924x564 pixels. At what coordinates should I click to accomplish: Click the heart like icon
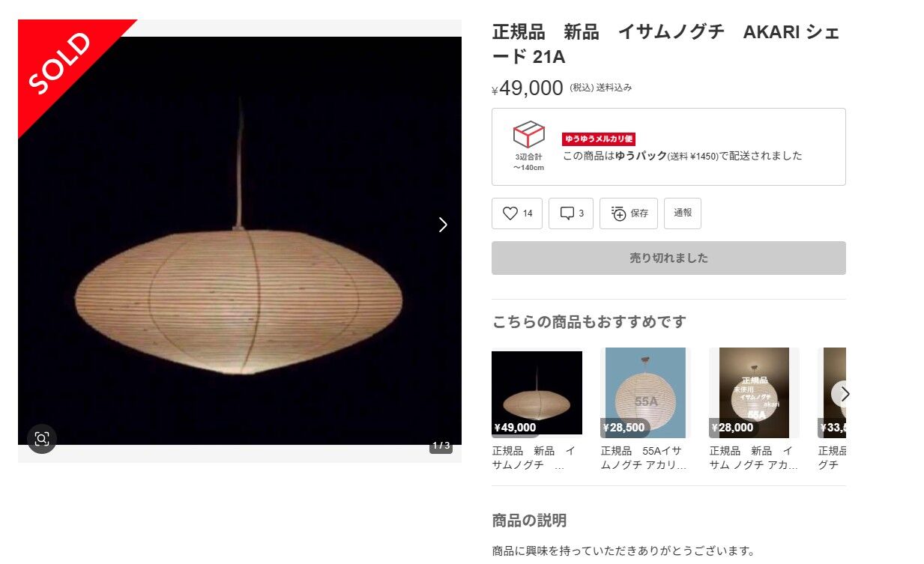coord(510,213)
